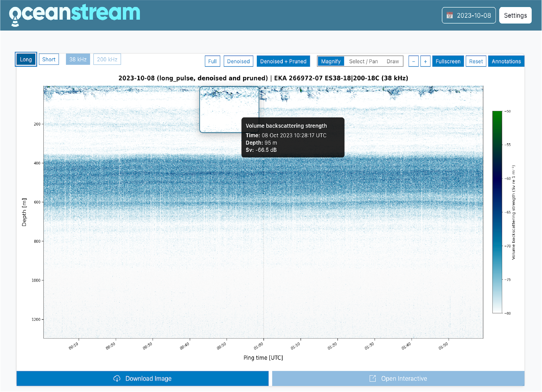Click the download cloud icon
542x392 pixels.
coord(117,378)
